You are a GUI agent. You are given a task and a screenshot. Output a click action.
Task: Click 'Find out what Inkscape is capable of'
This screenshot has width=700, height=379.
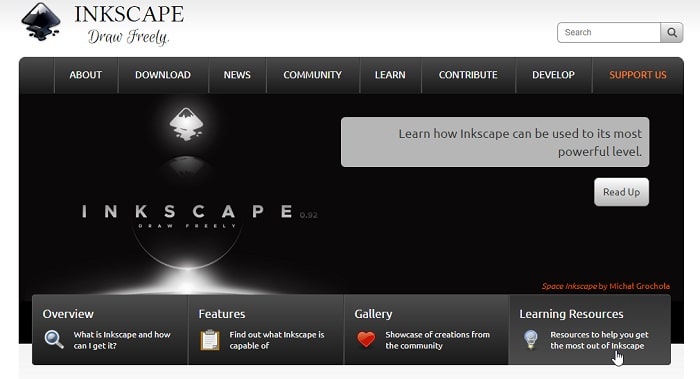click(277, 340)
